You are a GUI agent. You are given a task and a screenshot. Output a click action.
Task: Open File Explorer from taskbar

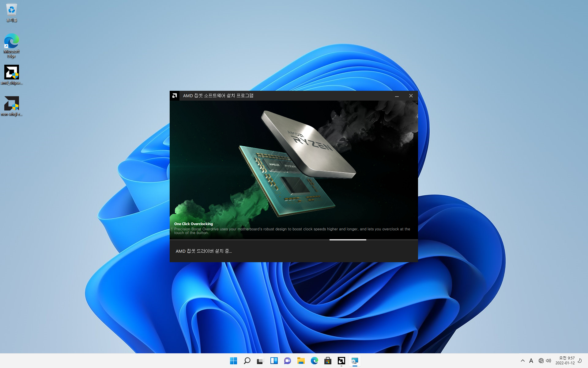click(301, 361)
